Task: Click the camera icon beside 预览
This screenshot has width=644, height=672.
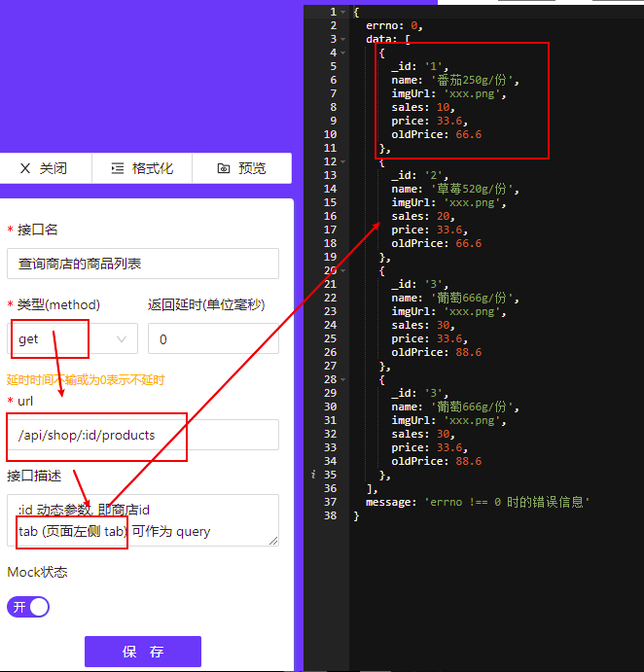Action: pyautogui.click(x=224, y=168)
